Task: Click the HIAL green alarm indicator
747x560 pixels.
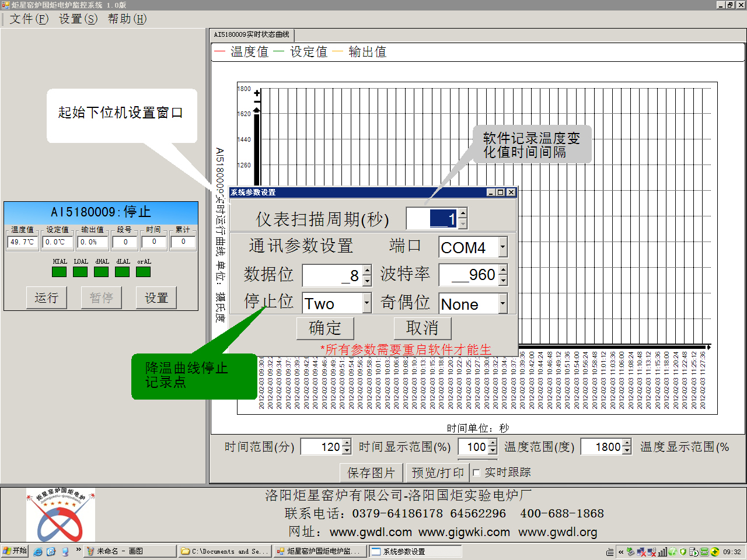Action: pos(60,272)
